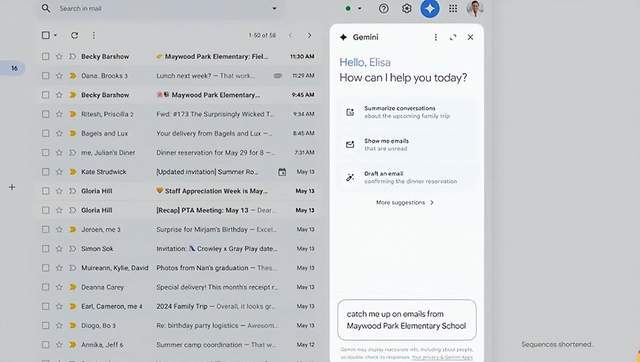Check the Simon Sok invitation email
This screenshot has width=640, height=362.
tap(45, 249)
